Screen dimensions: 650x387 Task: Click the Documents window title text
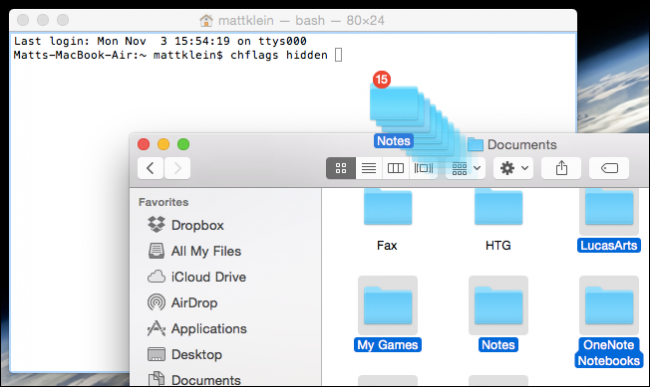click(x=521, y=145)
